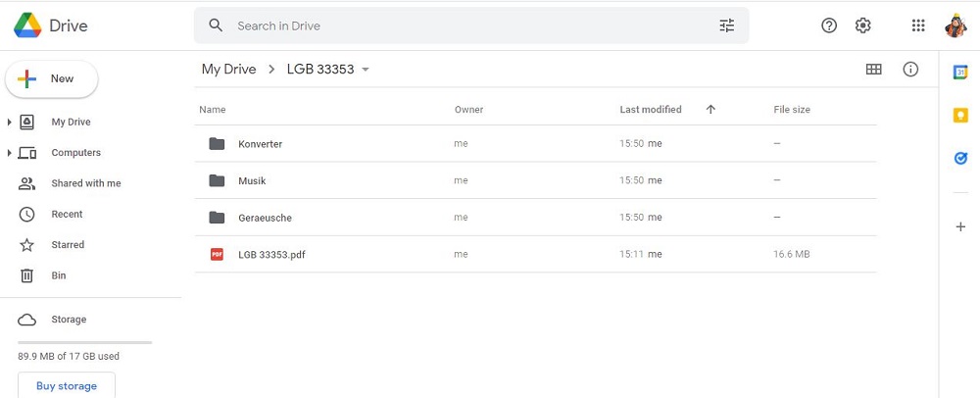This screenshot has width=980, height=398.
Task: Click the New button
Action: (x=51, y=79)
